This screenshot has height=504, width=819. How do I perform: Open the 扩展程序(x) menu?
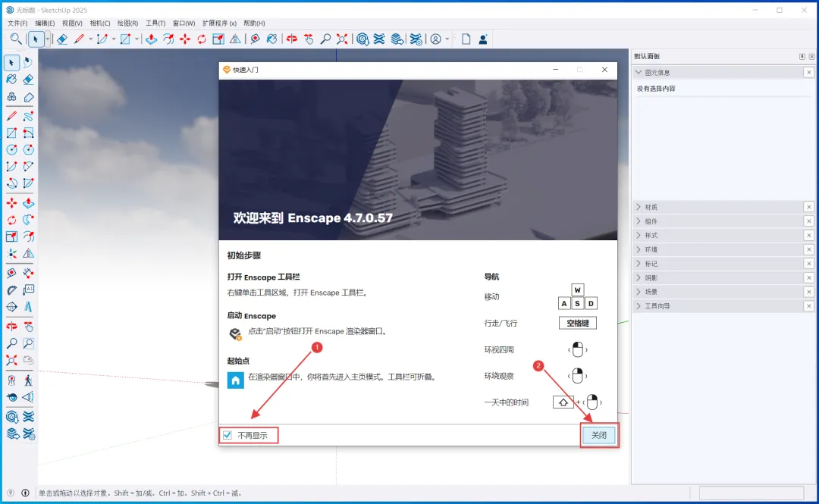(x=219, y=23)
